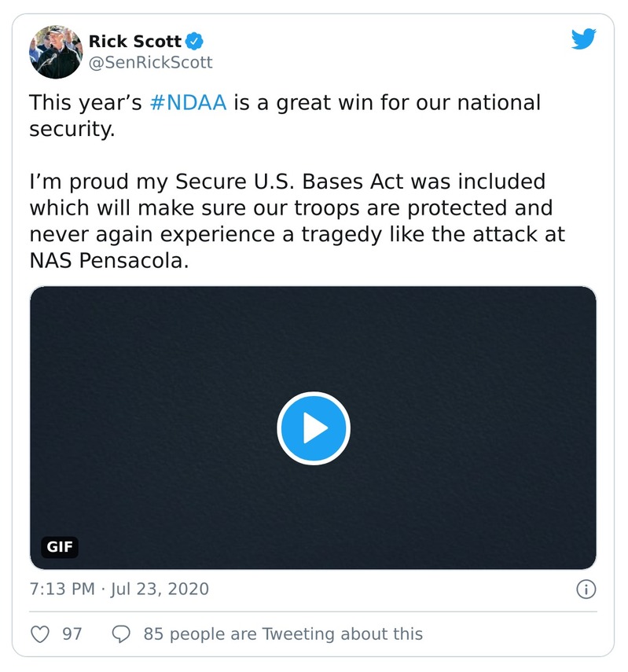Viewport: 628px width, 672px height.
Task: Like the tweet with the heart icon
Action: [x=42, y=633]
